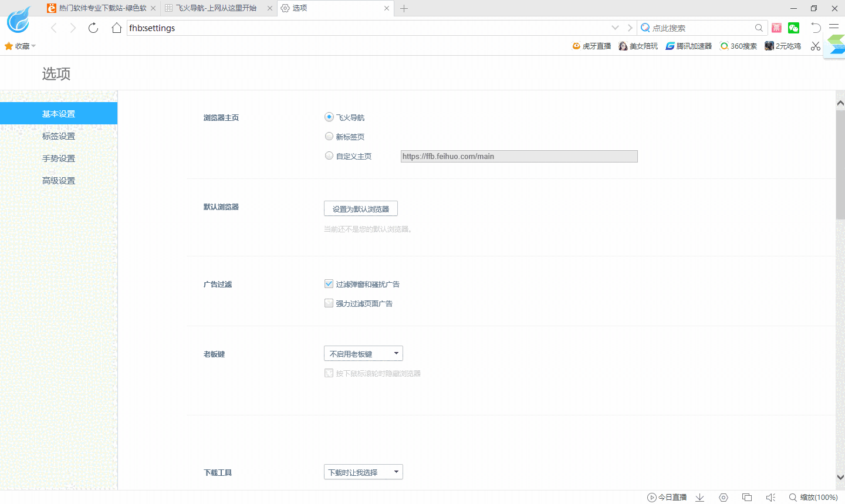
Task: Open the 2元吃鸡 bookmark
Action: pyautogui.click(x=783, y=46)
